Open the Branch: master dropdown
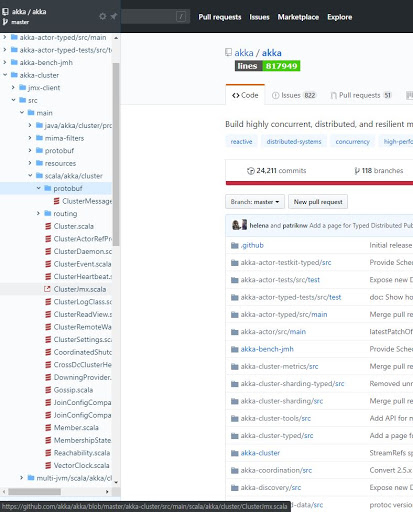413x512 pixels. click(255, 202)
